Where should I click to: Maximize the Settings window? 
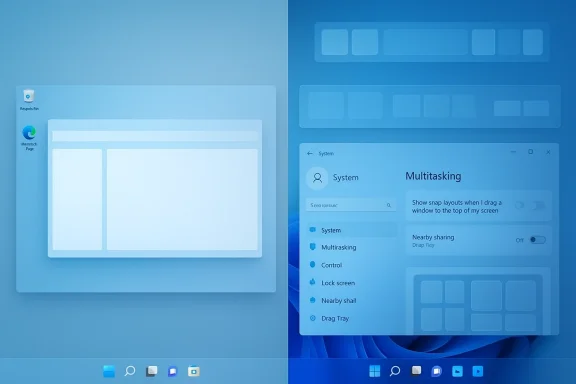pyautogui.click(x=530, y=152)
